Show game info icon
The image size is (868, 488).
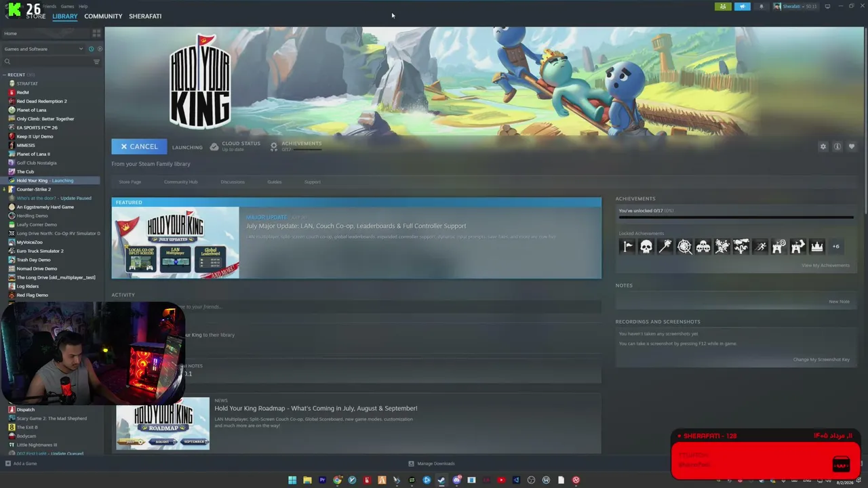(837, 146)
